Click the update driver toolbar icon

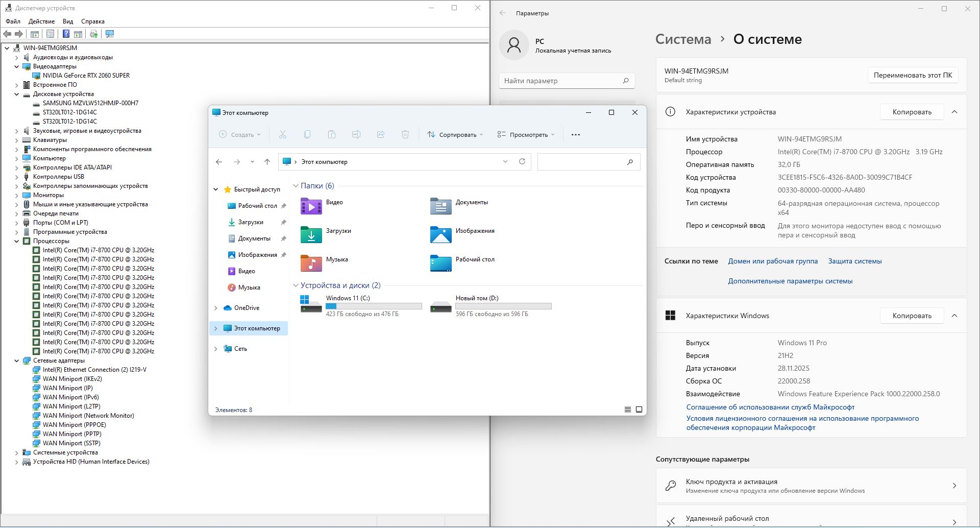pyautogui.click(x=93, y=34)
